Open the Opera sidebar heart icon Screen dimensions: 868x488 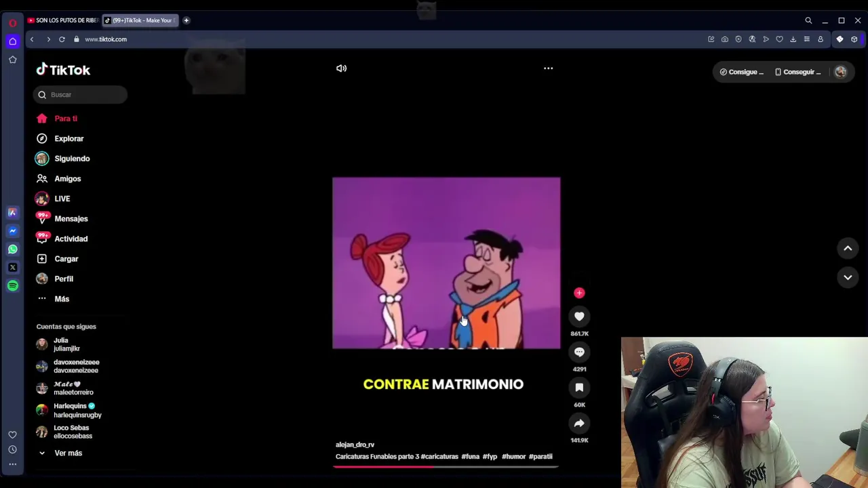point(12,434)
